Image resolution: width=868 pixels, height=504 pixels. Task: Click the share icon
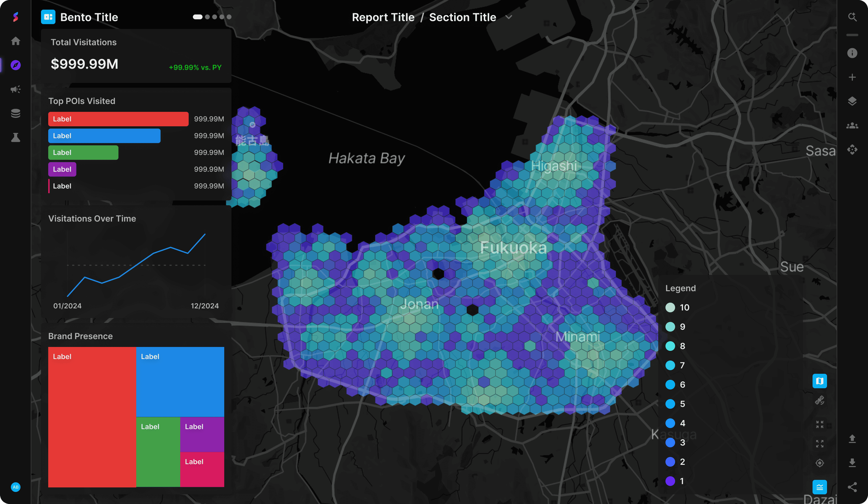852,487
